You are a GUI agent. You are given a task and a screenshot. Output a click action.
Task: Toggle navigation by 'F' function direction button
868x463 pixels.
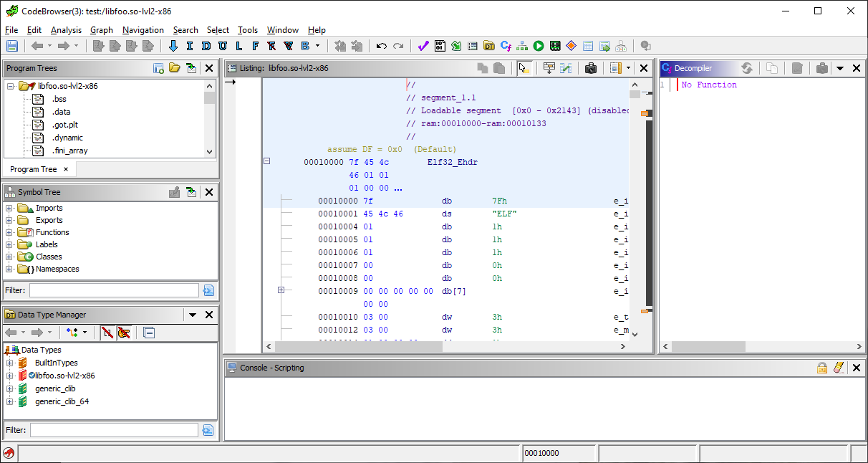point(256,46)
